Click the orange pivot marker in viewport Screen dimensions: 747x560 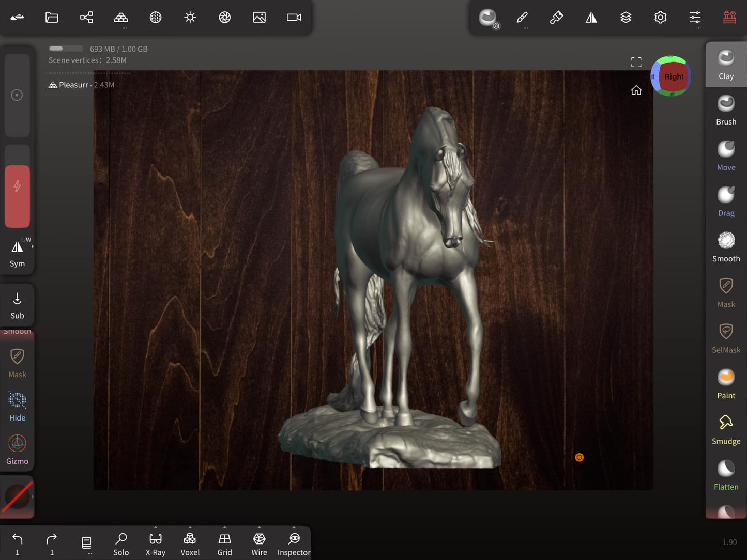point(579,457)
